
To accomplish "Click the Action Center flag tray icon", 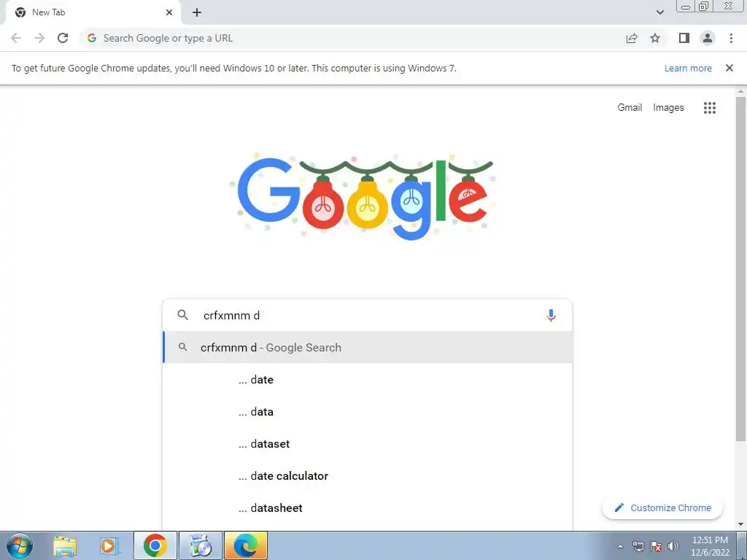I will tap(656, 546).
